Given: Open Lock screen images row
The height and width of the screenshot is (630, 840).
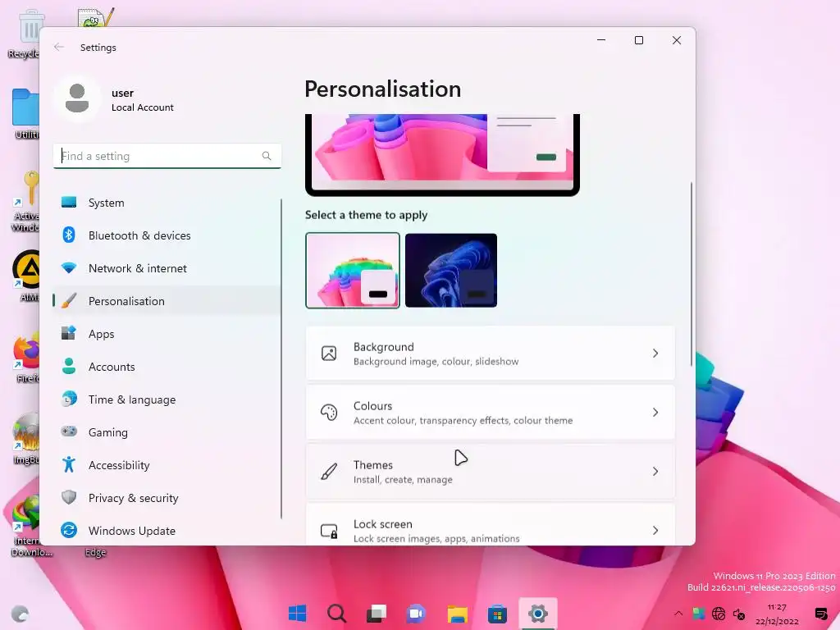Looking at the screenshot, I should 491,525.
